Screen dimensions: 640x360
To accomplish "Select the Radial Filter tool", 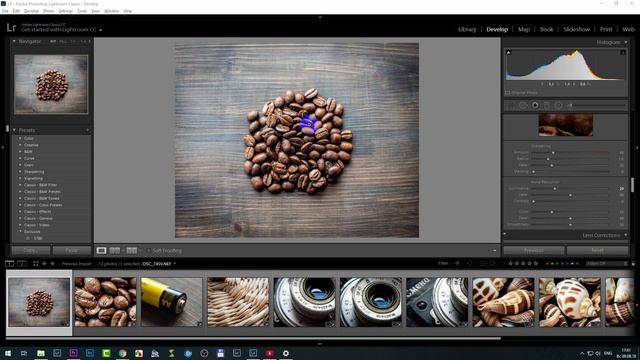I will pos(558,105).
